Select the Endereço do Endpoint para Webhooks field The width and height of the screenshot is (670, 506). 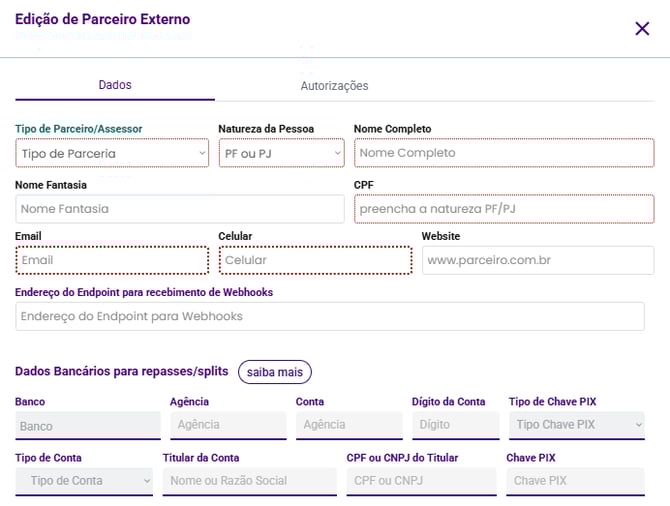coord(329,316)
